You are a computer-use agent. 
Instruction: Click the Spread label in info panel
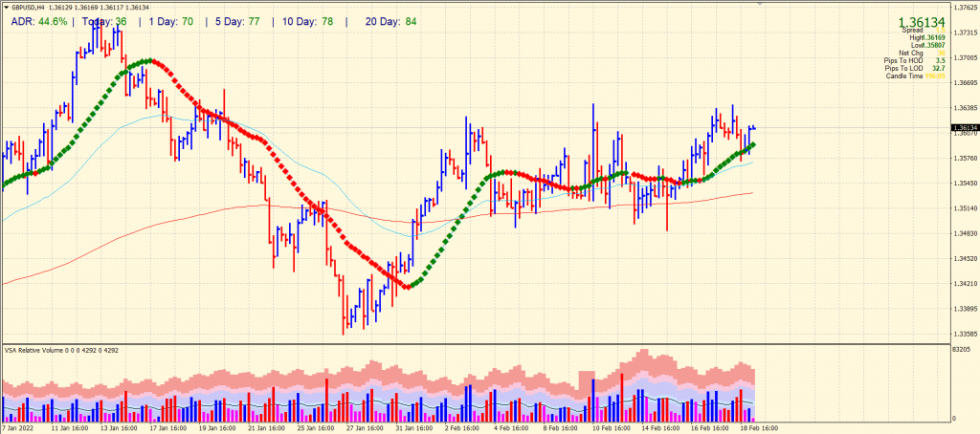(911, 31)
